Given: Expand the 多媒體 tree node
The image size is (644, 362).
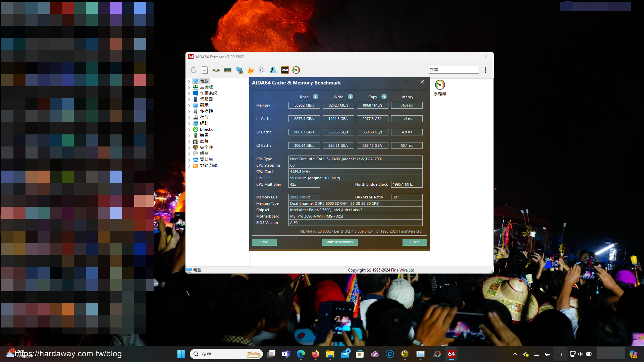Looking at the screenshot, I should click(189, 111).
